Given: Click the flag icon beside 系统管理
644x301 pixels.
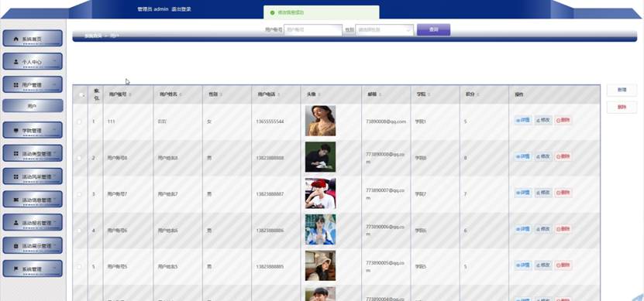Looking at the screenshot, I should (x=16, y=269).
